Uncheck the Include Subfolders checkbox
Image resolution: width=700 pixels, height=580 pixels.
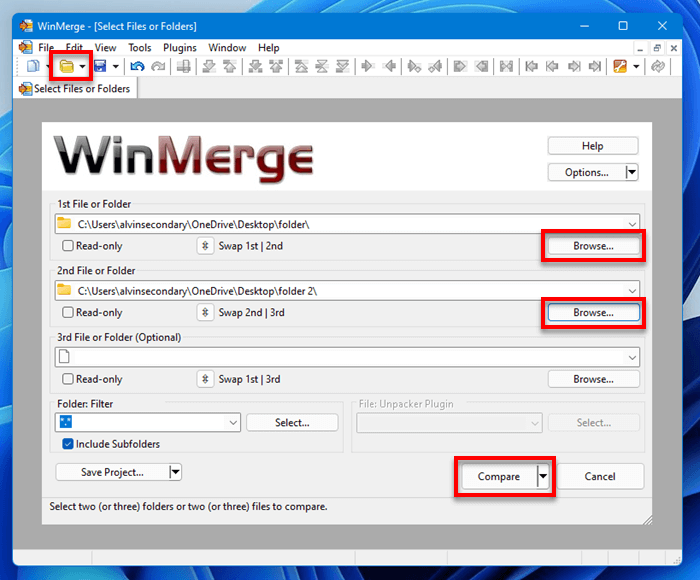click(x=67, y=444)
